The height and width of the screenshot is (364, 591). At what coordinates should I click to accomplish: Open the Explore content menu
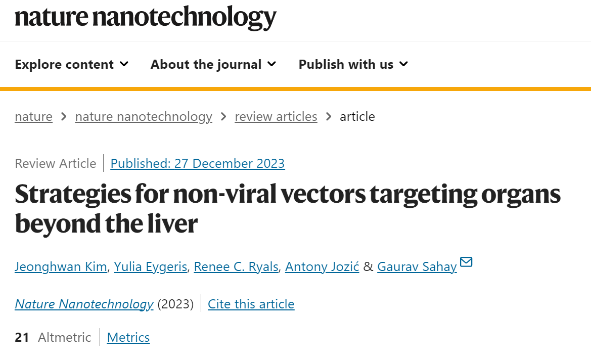[x=72, y=64]
